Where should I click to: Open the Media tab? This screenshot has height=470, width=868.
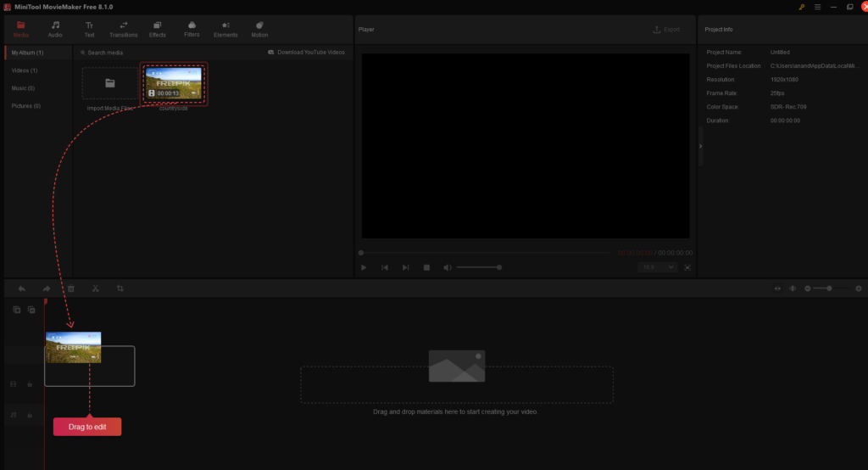pos(20,30)
